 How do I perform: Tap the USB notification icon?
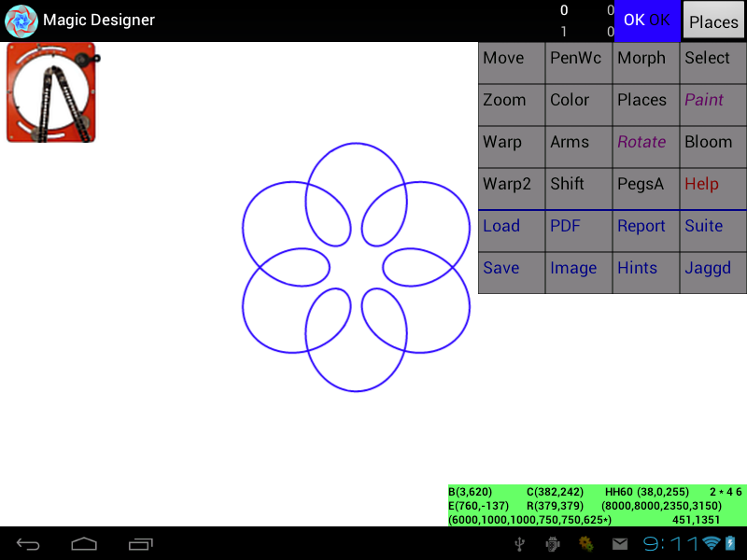click(x=520, y=544)
